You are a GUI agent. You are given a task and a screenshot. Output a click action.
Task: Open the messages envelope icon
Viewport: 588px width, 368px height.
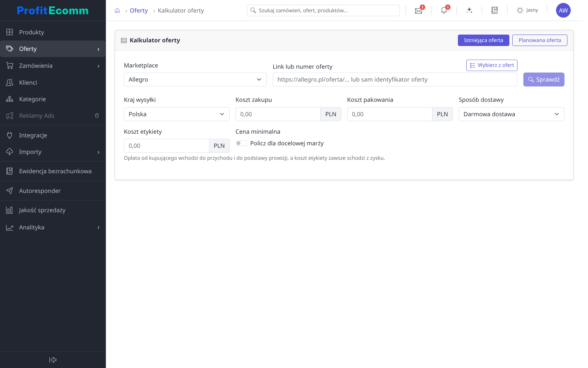coord(419,10)
